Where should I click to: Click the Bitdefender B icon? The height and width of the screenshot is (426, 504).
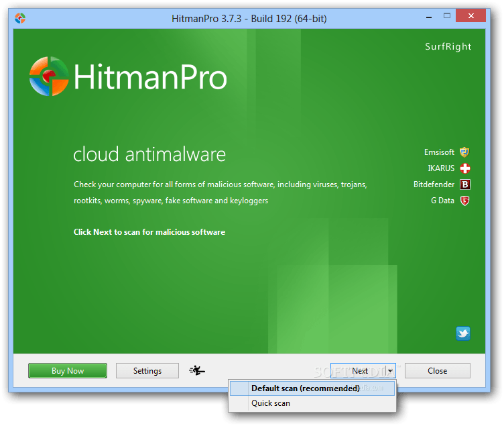(465, 184)
